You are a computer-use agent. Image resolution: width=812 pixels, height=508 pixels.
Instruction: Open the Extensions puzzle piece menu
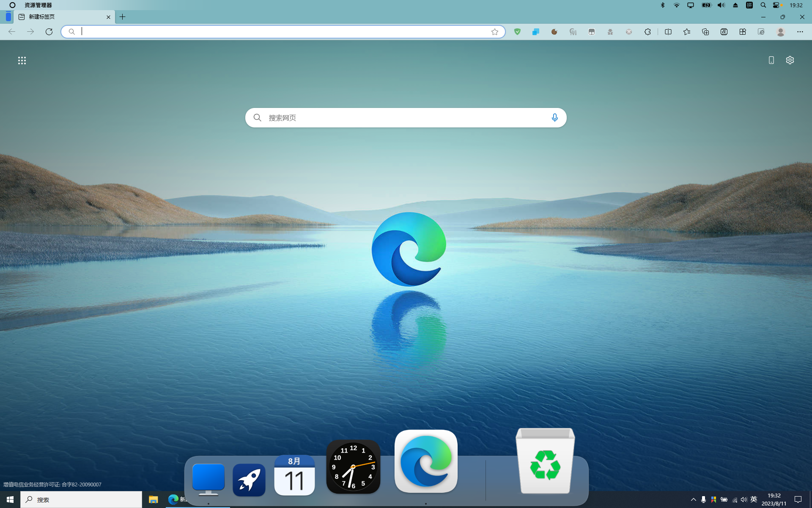coord(647,32)
